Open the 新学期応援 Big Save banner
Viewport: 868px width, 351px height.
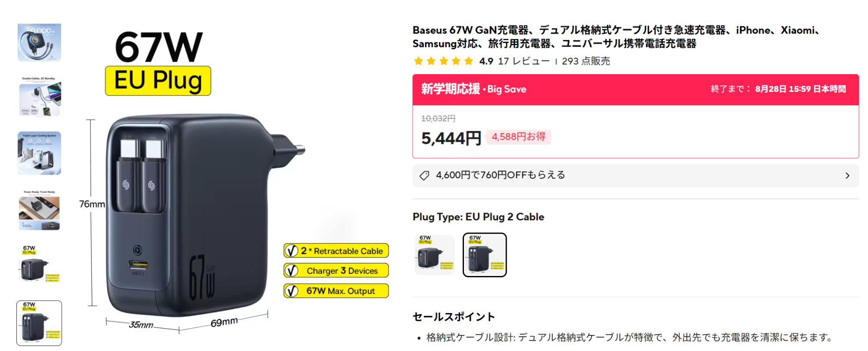tap(636, 89)
